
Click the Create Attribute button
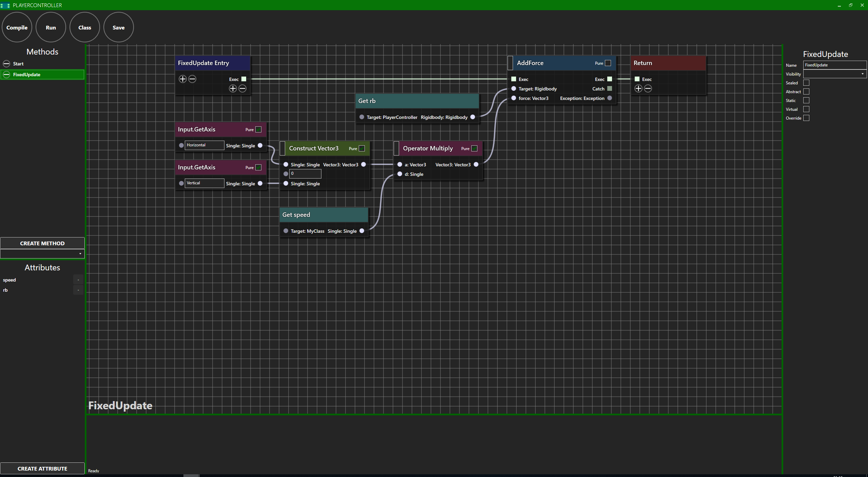point(42,469)
